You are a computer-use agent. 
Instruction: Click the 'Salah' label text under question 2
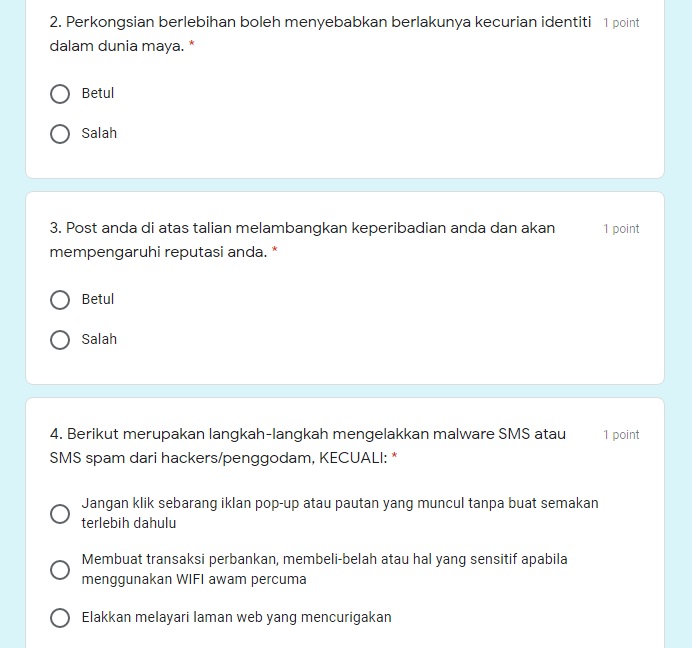(x=99, y=134)
